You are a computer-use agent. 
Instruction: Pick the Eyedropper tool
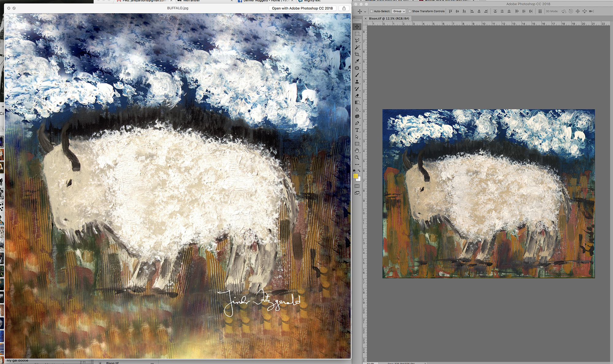[357, 61]
